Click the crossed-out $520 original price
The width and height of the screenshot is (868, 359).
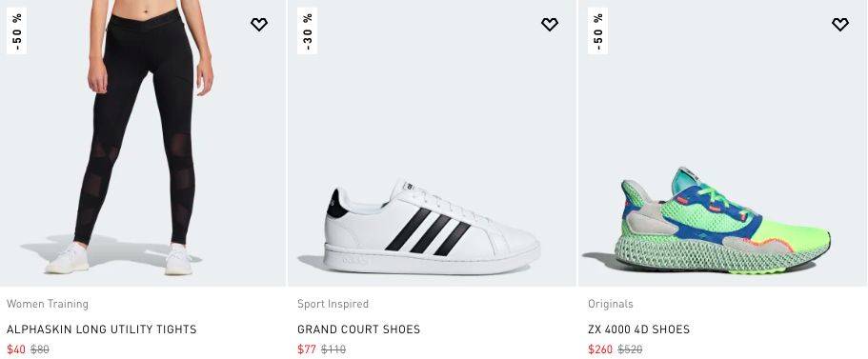pos(630,349)
